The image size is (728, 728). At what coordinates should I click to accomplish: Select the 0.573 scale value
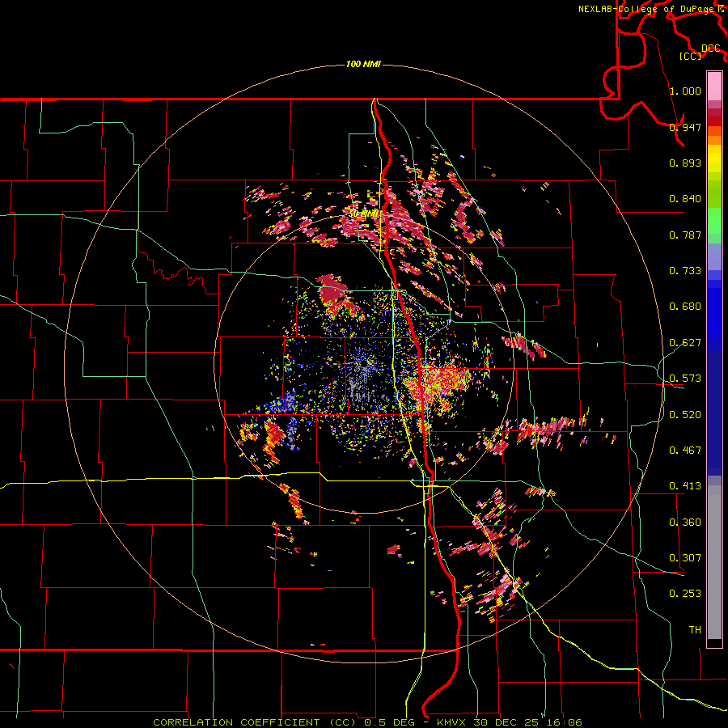685,379
